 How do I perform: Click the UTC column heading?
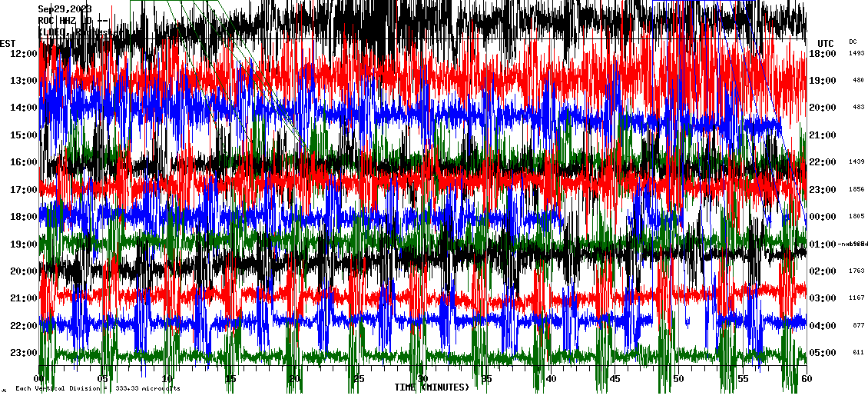pyautogui.click(x=826, y=43)
